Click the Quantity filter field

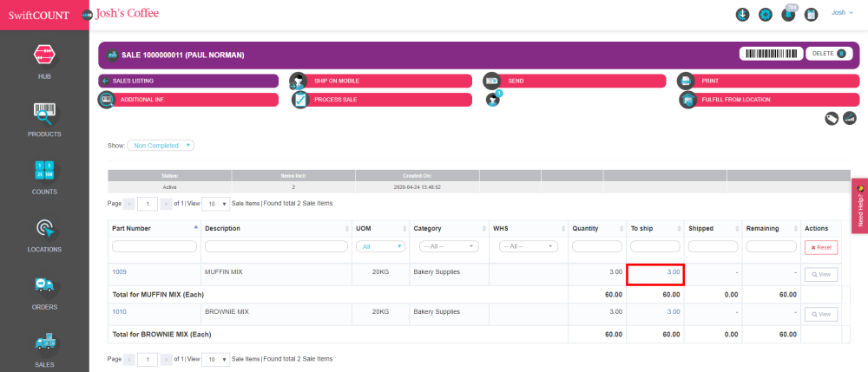coord(597,246)
